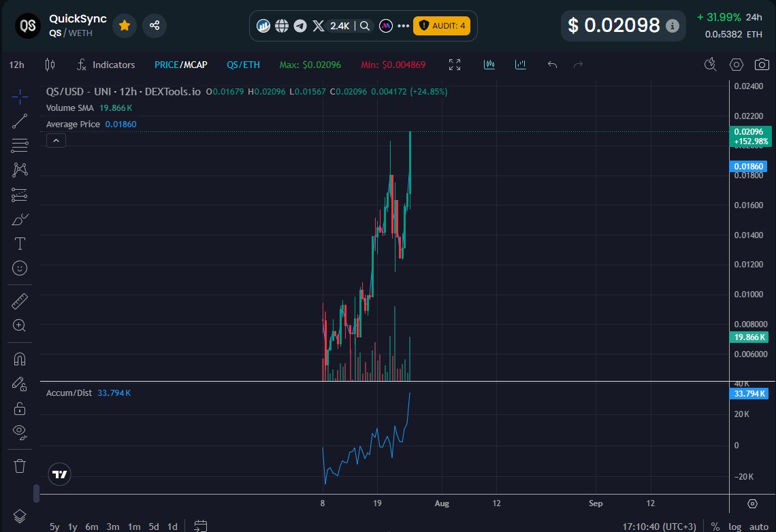
Task: Click the Accum/Dist indicator label
Action: (x=69, y=393)
